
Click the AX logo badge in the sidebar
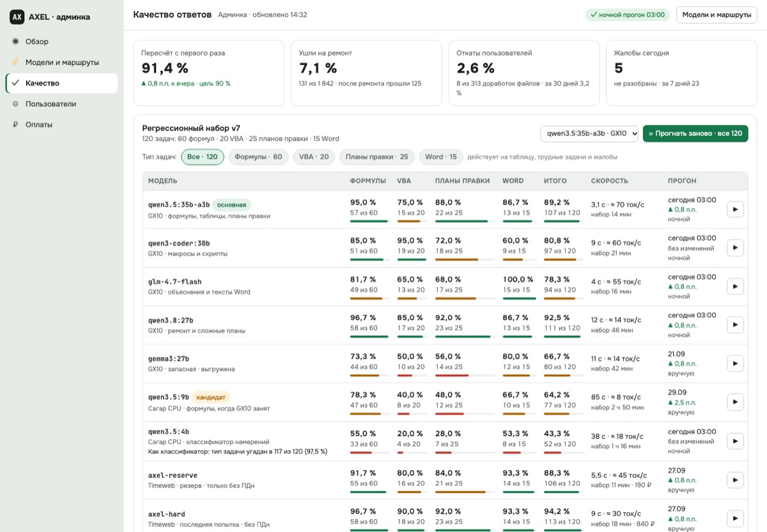tap(17, 17)
